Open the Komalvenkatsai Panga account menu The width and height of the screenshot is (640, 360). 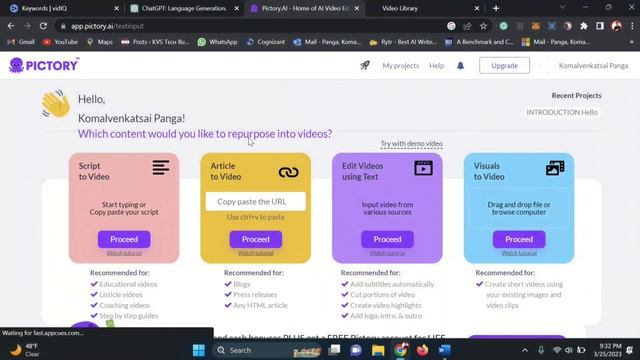click(x=593, y=66)
